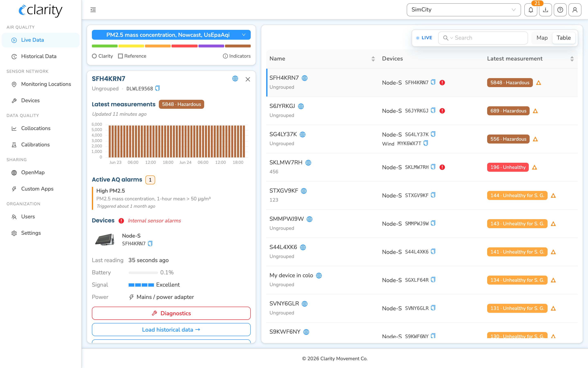Click the 689 Hazardous measurement badge
Image resolution: width=588 pixels, height=368 pixels.
(x=508, y=111)
